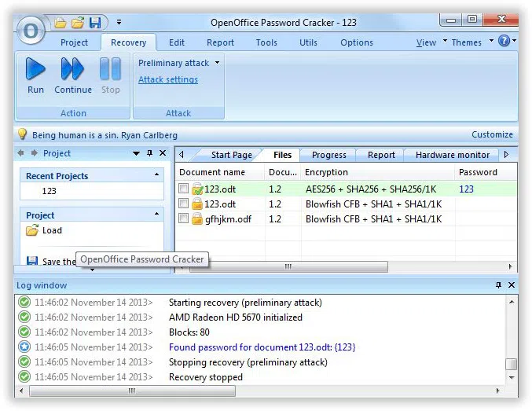This screenshot has height=411, width=532.
Task: Click the Continue double-arrow button
Action: [x=73, y=75]
